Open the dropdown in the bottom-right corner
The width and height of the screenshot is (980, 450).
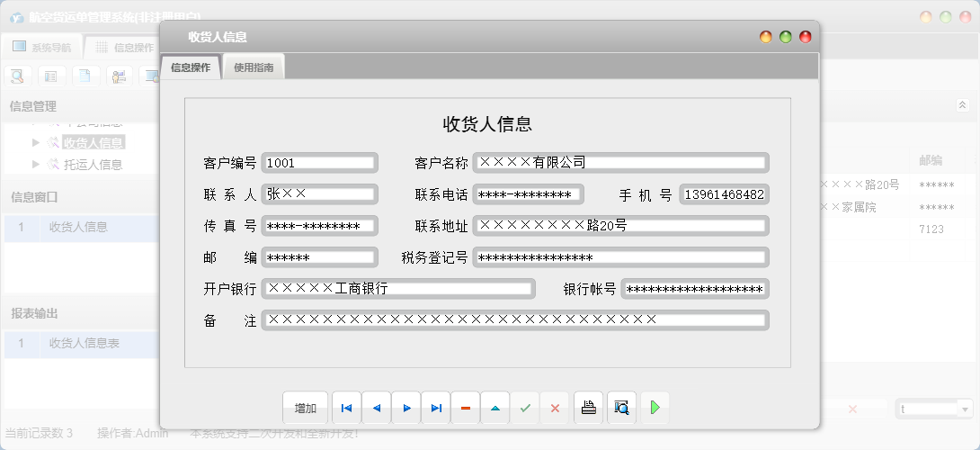pyautogui.click(x=966, y=409)
